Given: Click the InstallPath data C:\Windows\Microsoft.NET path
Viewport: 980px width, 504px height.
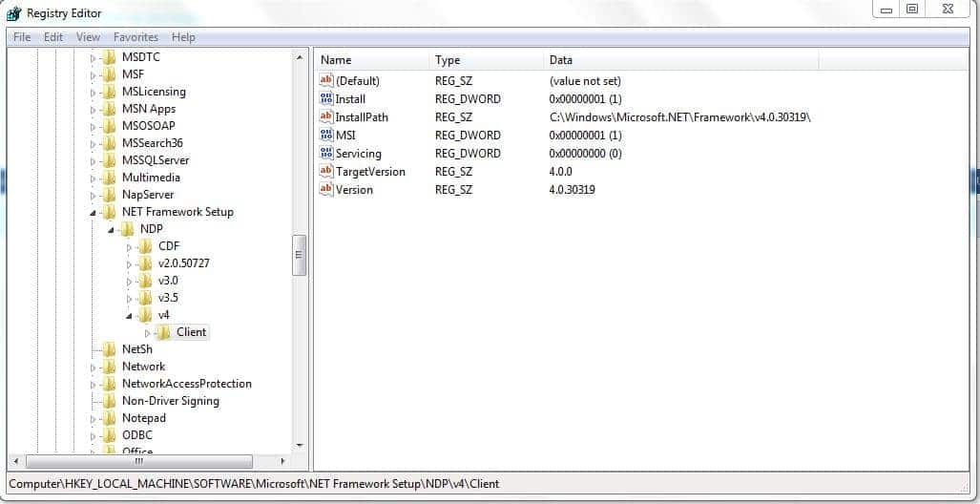Looking at the screenshot, I should (x=680, y=117).
